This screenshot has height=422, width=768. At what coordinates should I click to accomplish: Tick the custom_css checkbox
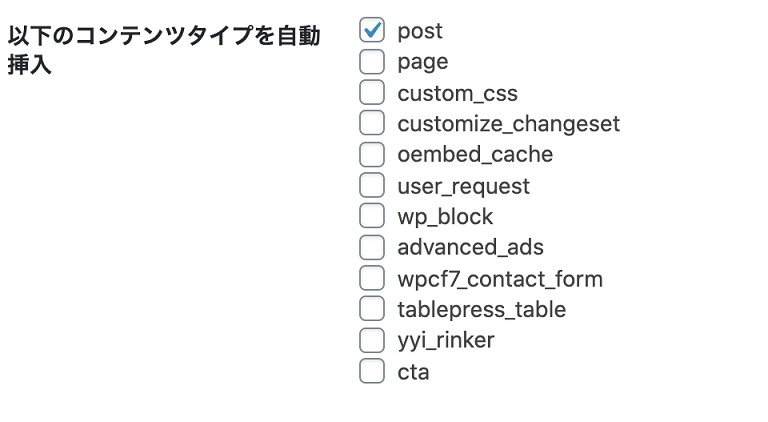click(x=372, y=93)
